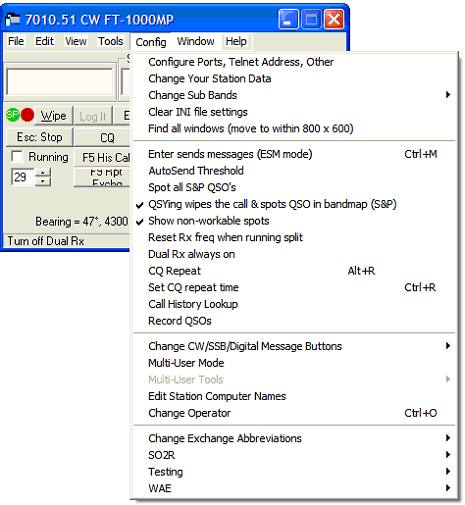Click the Log It button

click(93, 116)
